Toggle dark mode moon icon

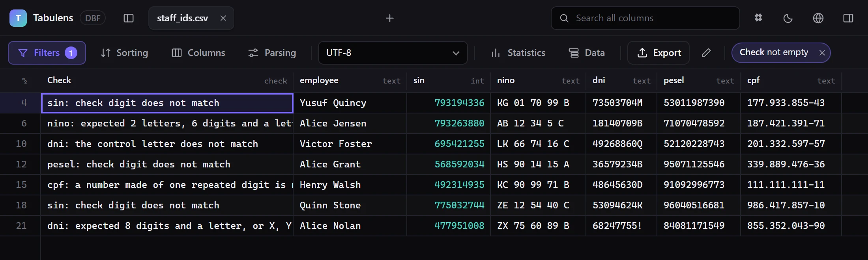point(788,18)
